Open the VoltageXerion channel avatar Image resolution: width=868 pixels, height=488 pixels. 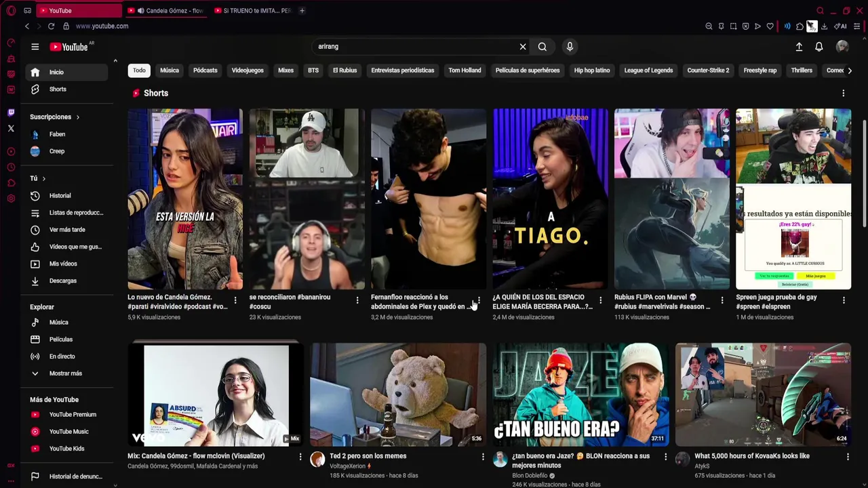[x=317, y=460]
